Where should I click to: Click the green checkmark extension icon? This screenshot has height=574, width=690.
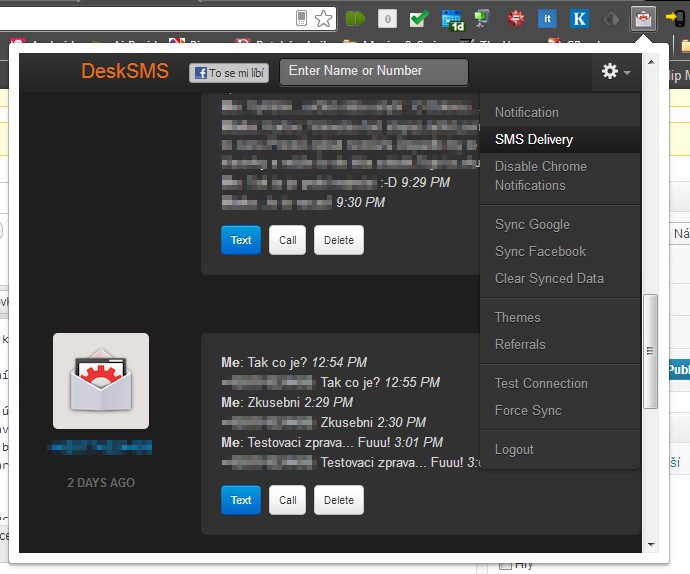click(419, 18)
